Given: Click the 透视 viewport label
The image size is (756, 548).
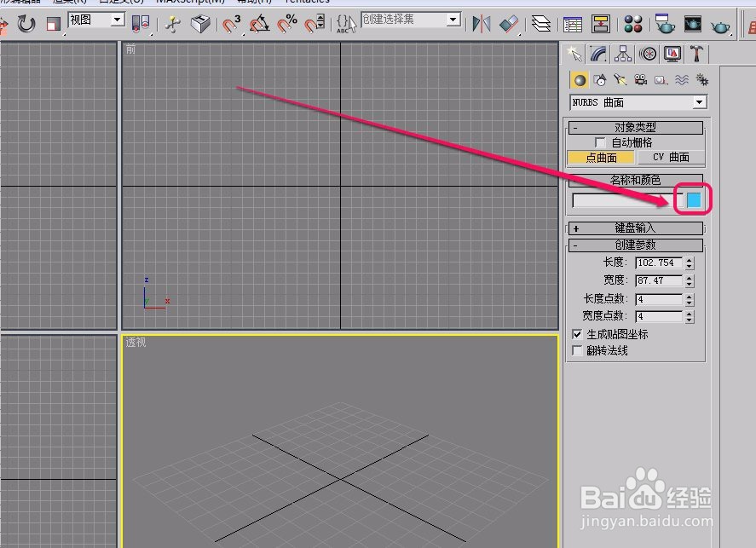Looking at the screenshot, I should click(136, 343).
